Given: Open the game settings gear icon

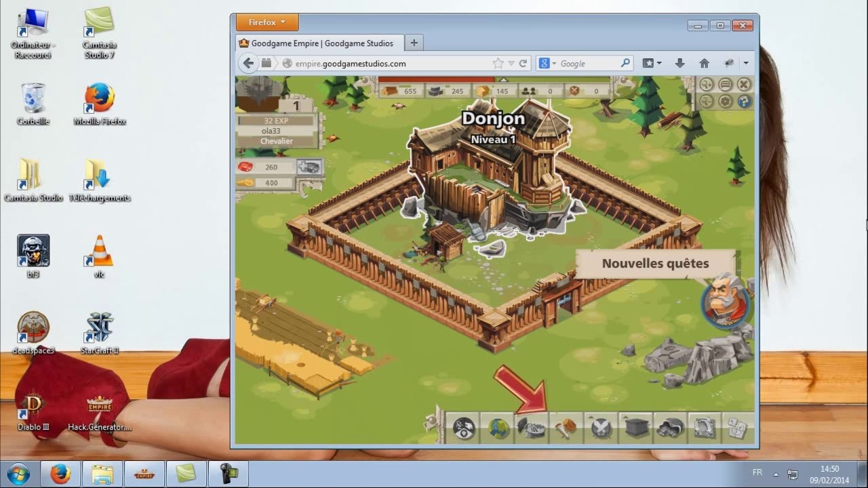Looking at the screenshot, I should pyautogui.click(x=726, y=102).
